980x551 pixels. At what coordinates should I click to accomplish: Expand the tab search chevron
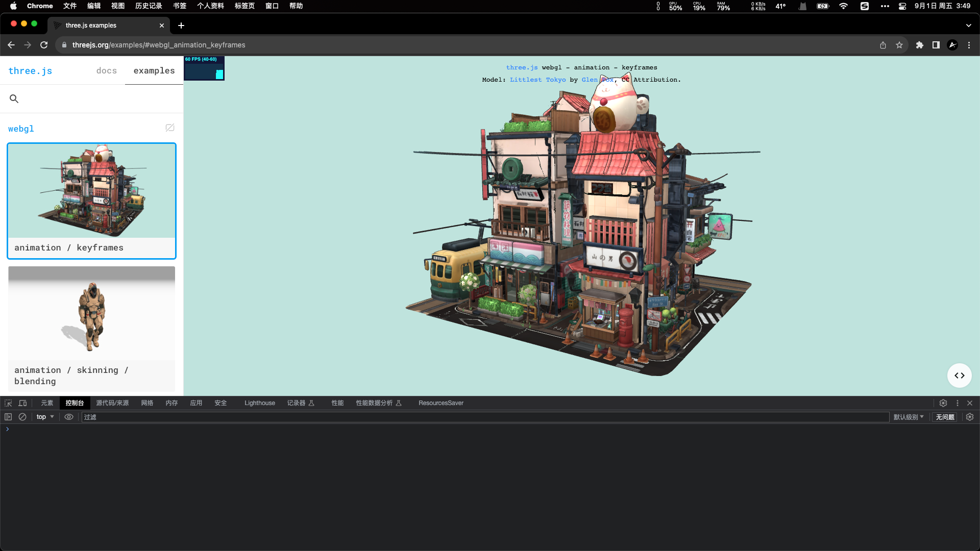pyautogui.click(x=969, y=26)
